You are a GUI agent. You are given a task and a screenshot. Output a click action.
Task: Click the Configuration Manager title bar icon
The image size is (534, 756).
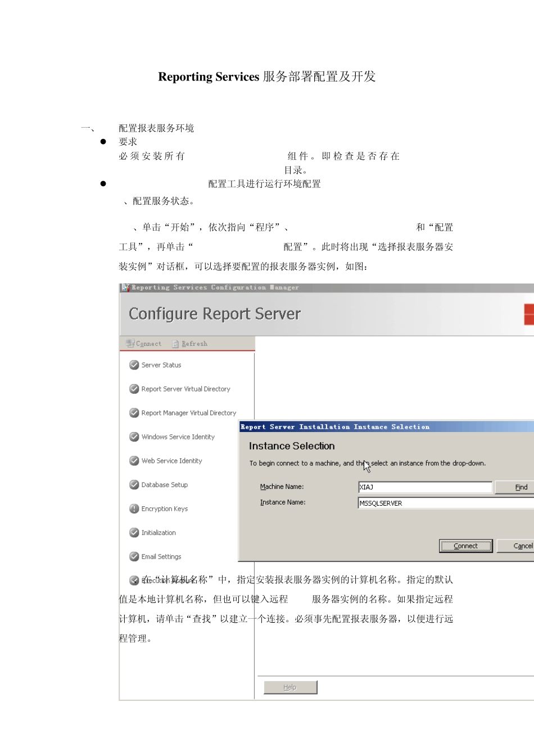click(125, 287)
